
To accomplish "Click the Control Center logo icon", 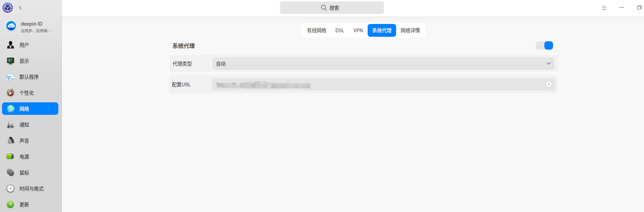I will [x=8, y=8].
